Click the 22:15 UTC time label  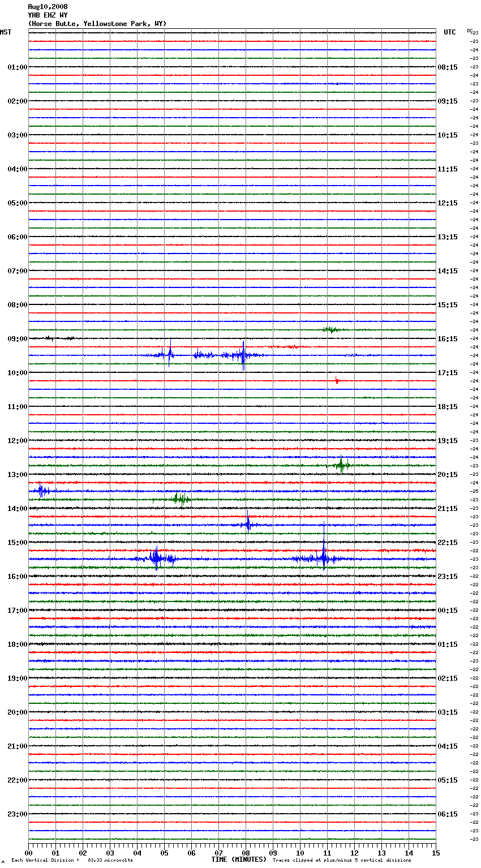448,543
